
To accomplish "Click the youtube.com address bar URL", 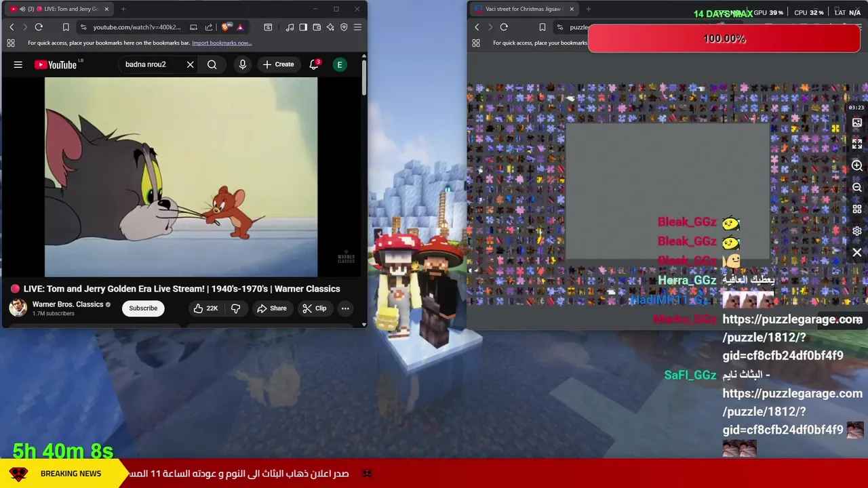I will pyautogui.click(x=137, y=27).
